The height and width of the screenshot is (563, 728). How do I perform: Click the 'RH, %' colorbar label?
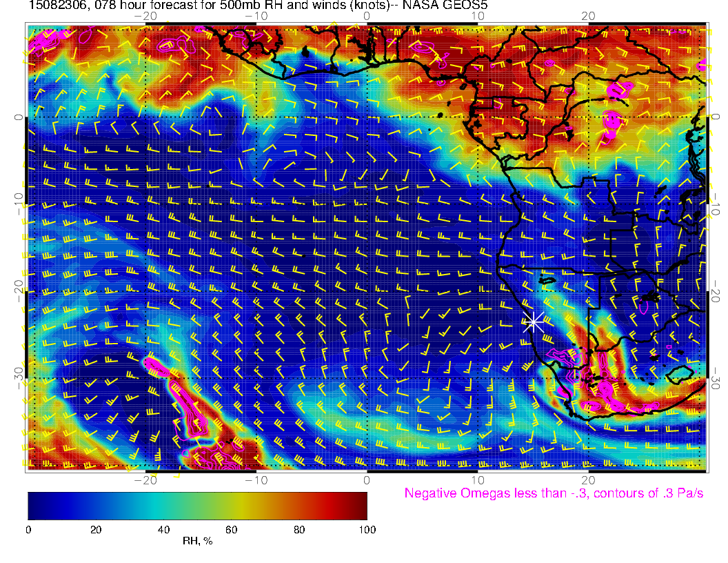coord(197,542)
